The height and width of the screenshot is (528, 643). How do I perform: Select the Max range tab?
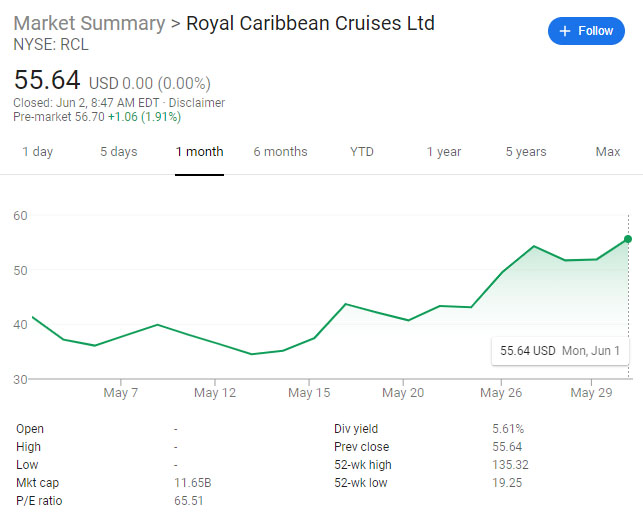(608, 152)
